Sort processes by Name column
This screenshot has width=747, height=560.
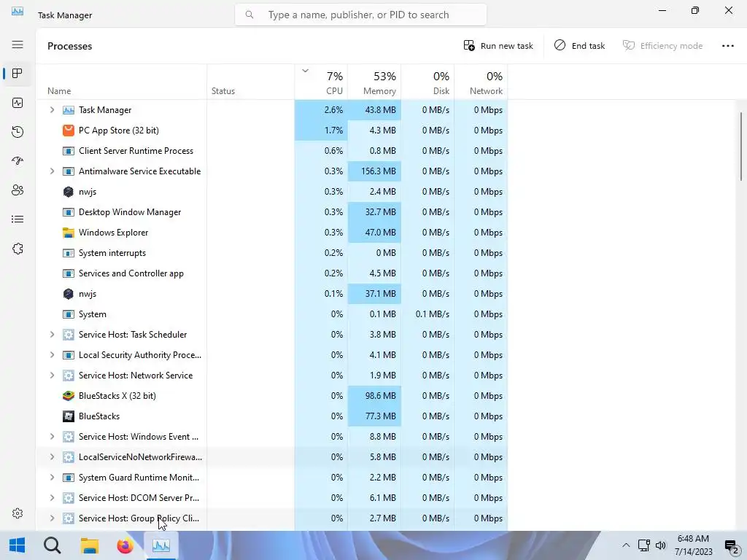tap(122, 82)
